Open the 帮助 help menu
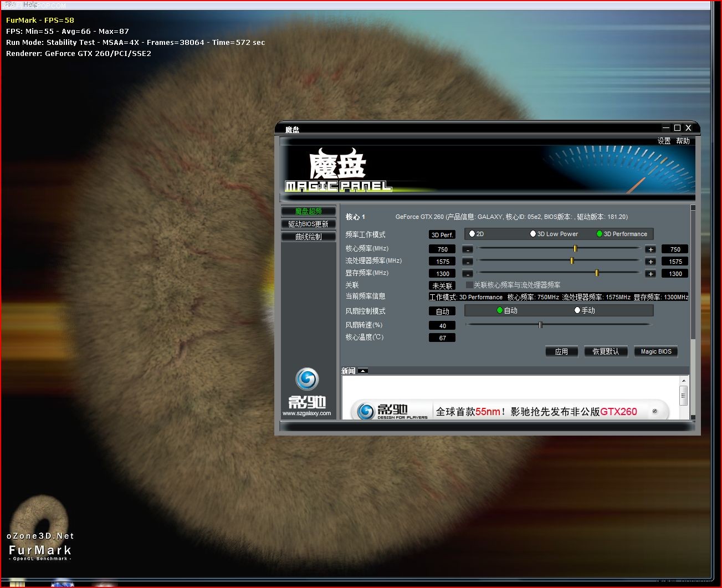Image resolution: width=722 pixels, height=588 pixels. [683, 141]
